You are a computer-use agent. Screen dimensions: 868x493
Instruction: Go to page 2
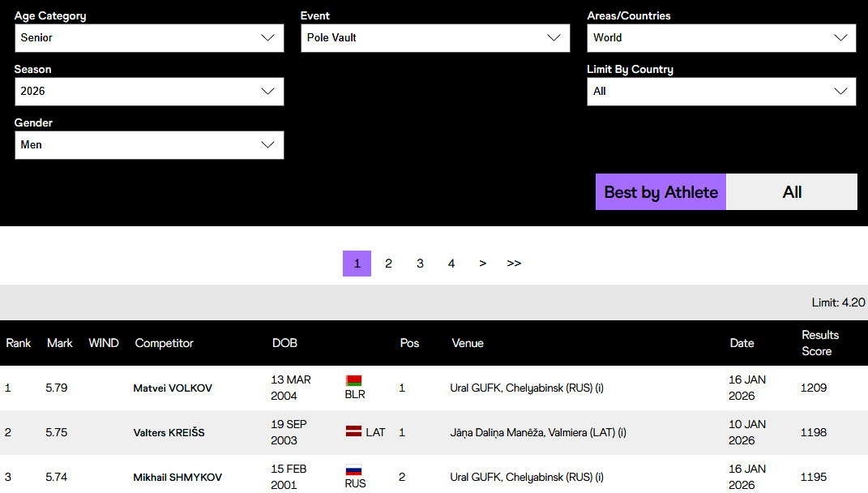[x=388, y=264]
